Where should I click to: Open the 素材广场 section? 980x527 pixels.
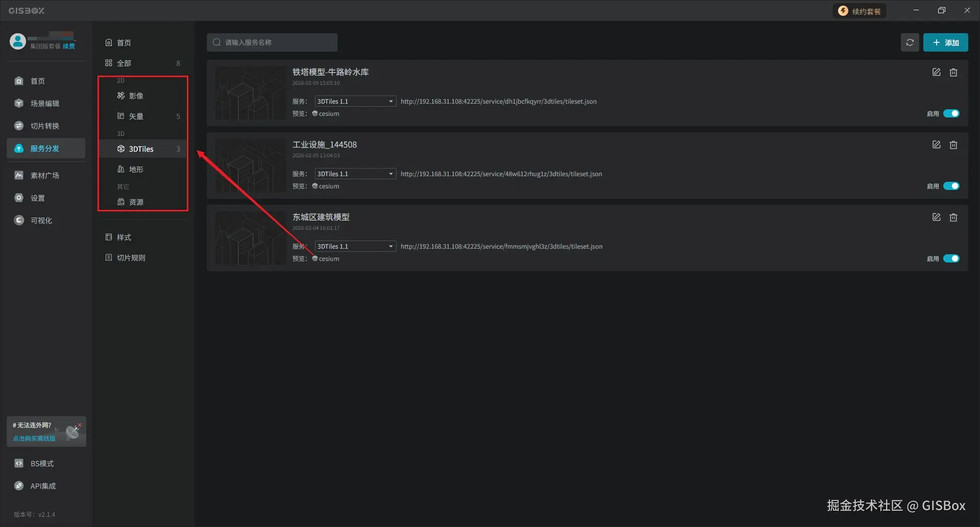[x=43, y=175]
